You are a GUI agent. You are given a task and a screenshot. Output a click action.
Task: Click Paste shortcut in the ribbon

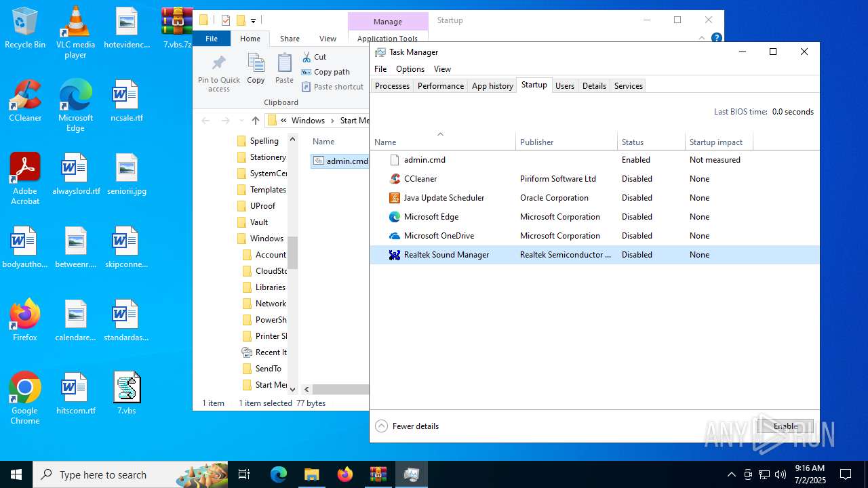pyautogui.click(x=332, y=87)
